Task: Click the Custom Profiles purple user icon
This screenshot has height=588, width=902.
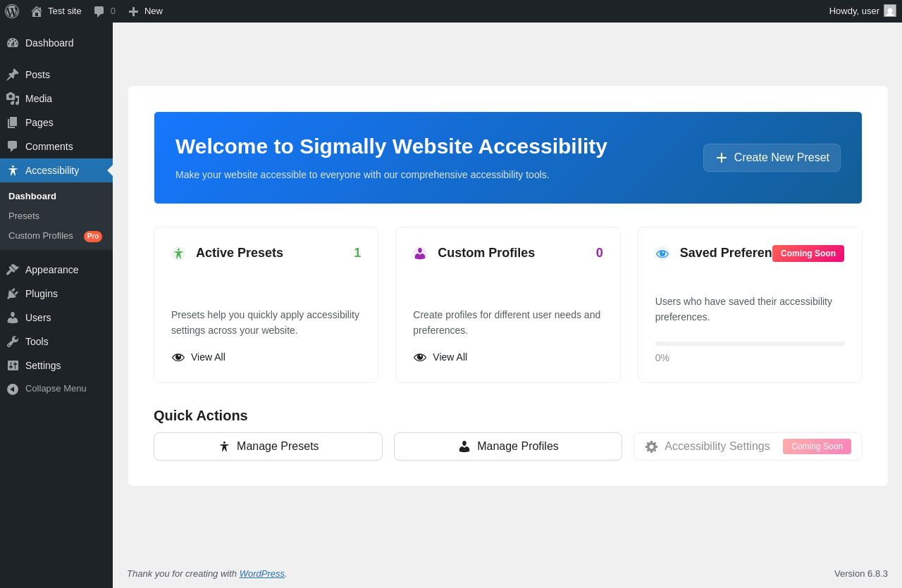Action: (x=420, y=254)
